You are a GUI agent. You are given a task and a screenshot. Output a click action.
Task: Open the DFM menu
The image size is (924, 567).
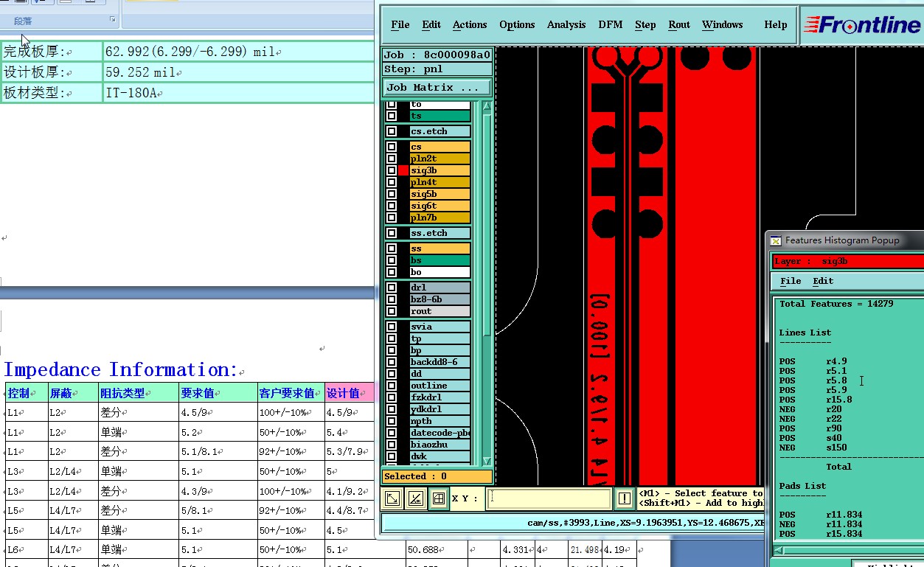pos(611,25)
